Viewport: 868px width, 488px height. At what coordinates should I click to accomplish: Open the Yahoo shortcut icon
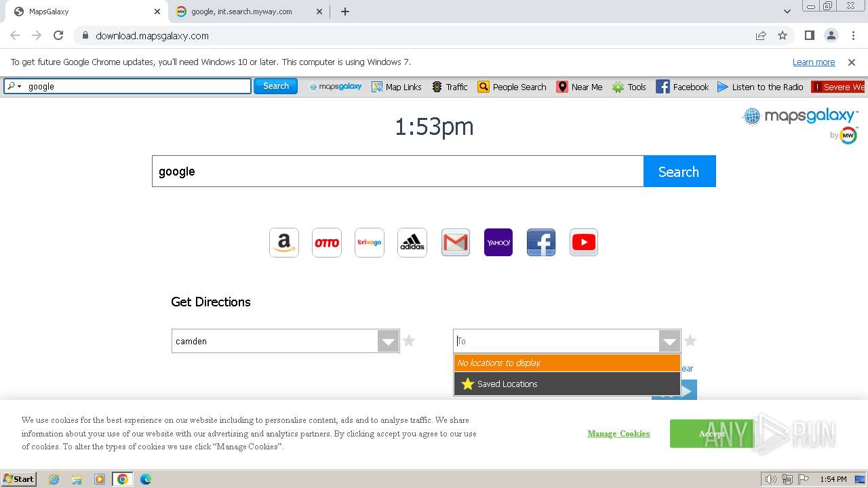pyautogui.click(x=498, y=243)
